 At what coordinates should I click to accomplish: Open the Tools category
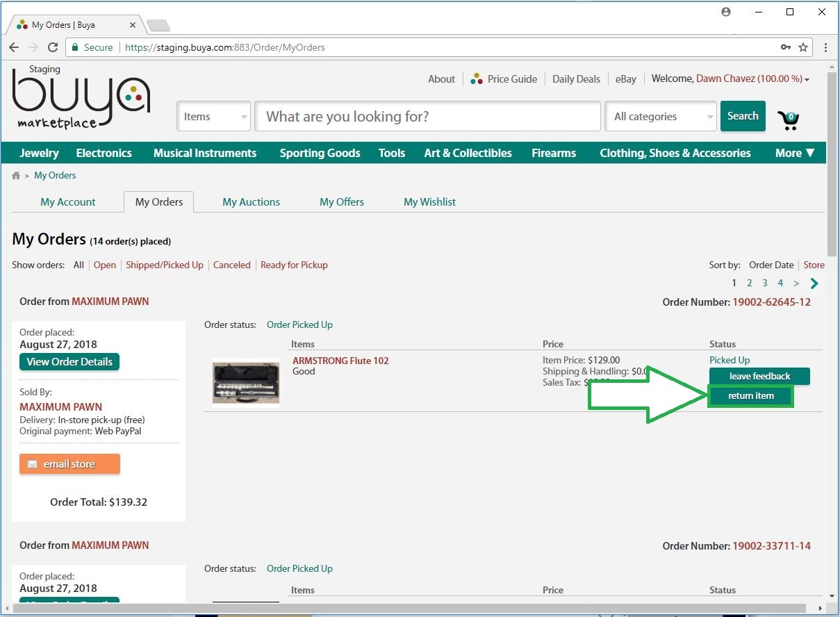pos(392,153)
